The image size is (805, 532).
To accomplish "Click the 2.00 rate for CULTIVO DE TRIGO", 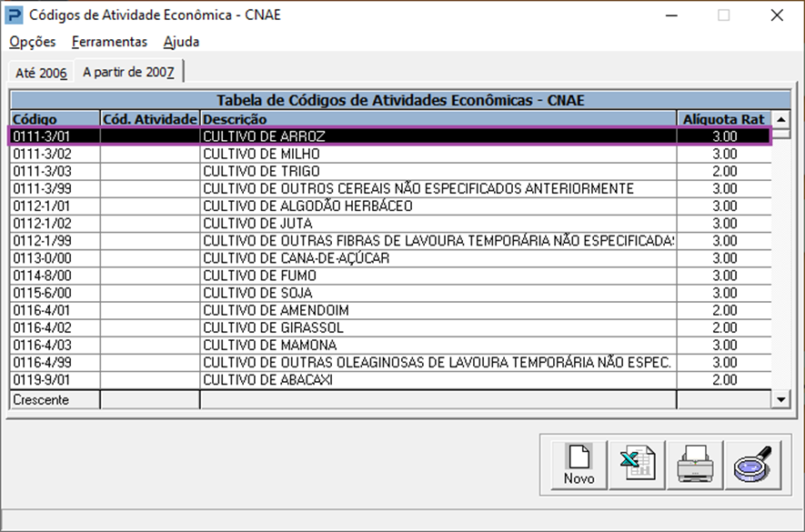I will [x=724, y=171].
